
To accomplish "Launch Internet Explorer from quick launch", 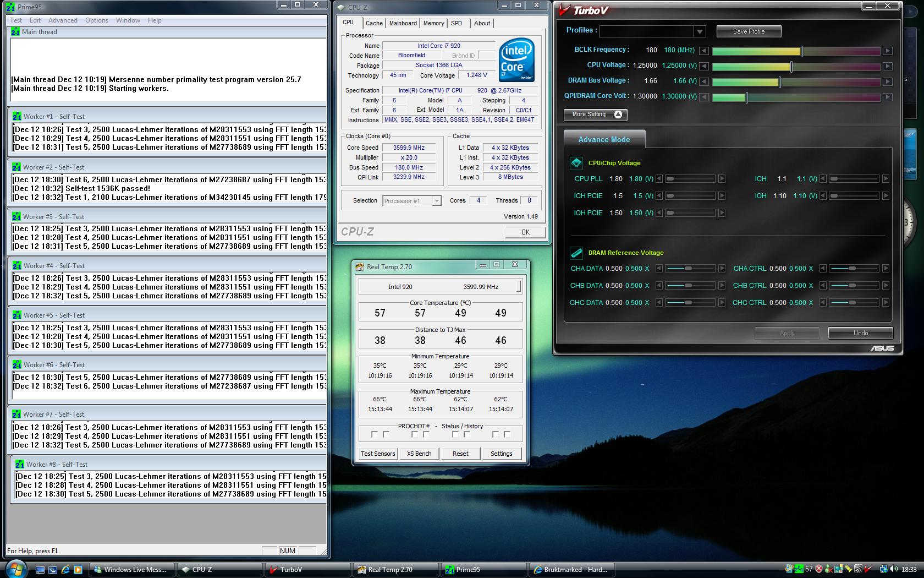I will pos(65,570).
